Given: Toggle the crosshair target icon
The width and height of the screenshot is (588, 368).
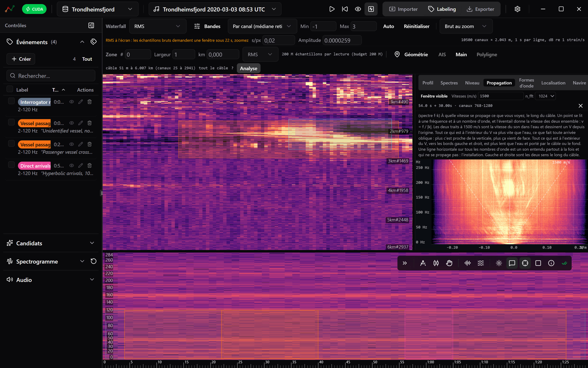Looking at the screenshot, I should [x=525, y=263].
